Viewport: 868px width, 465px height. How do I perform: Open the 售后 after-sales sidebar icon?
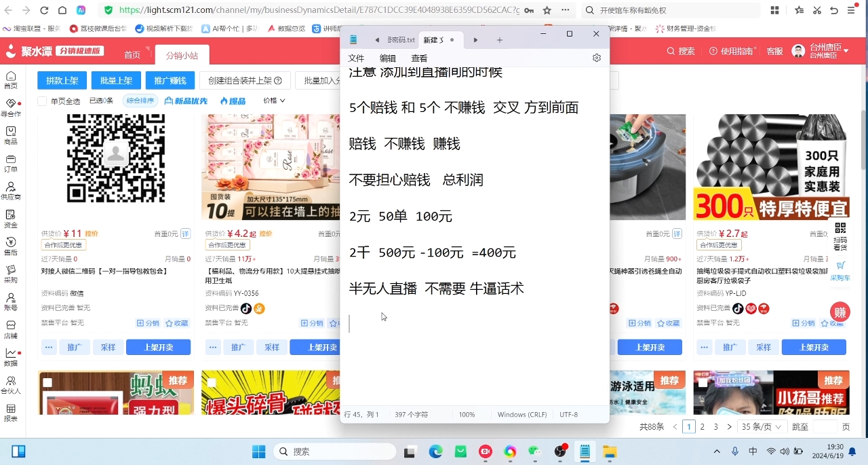pos(11,245)
